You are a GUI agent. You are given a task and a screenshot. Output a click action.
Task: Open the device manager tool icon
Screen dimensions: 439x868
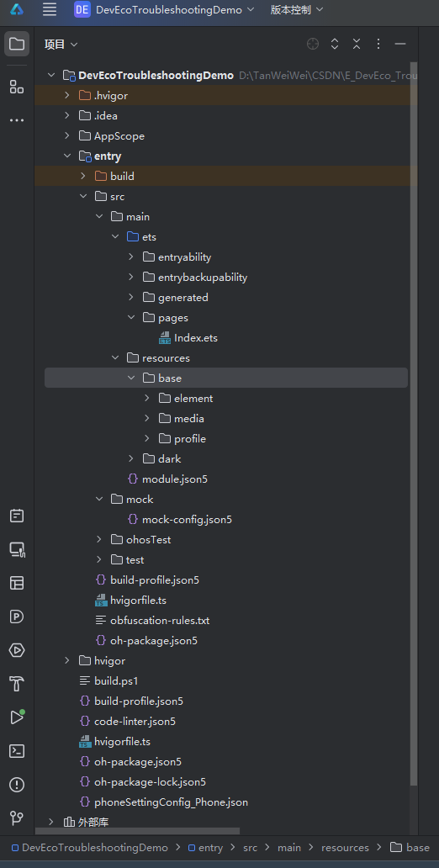pyautogui.click(x=17, y=549)
